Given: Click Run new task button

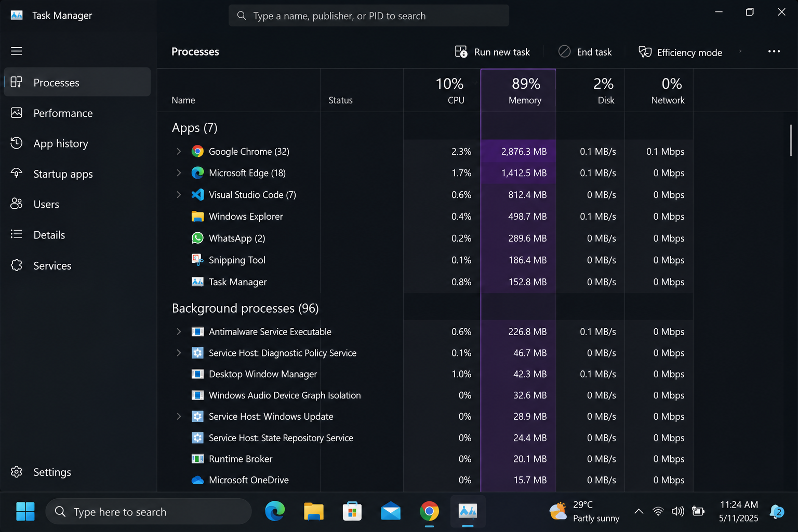Looking at the screenshot, I should (492, 52).
